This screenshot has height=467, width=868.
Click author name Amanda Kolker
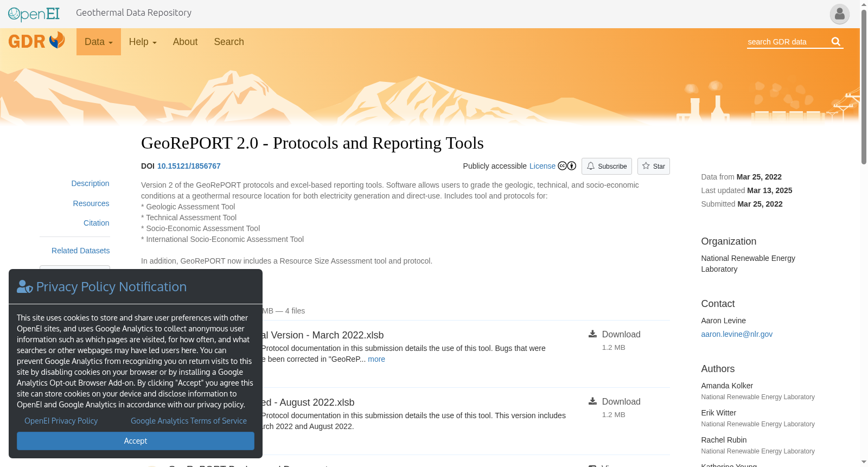click(x=727, y=386)
